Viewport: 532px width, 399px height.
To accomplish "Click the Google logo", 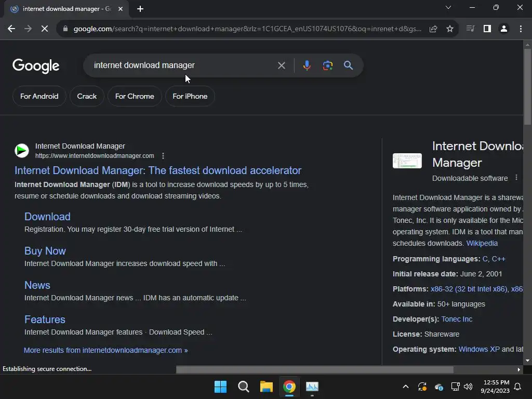I will coord(36,66).
